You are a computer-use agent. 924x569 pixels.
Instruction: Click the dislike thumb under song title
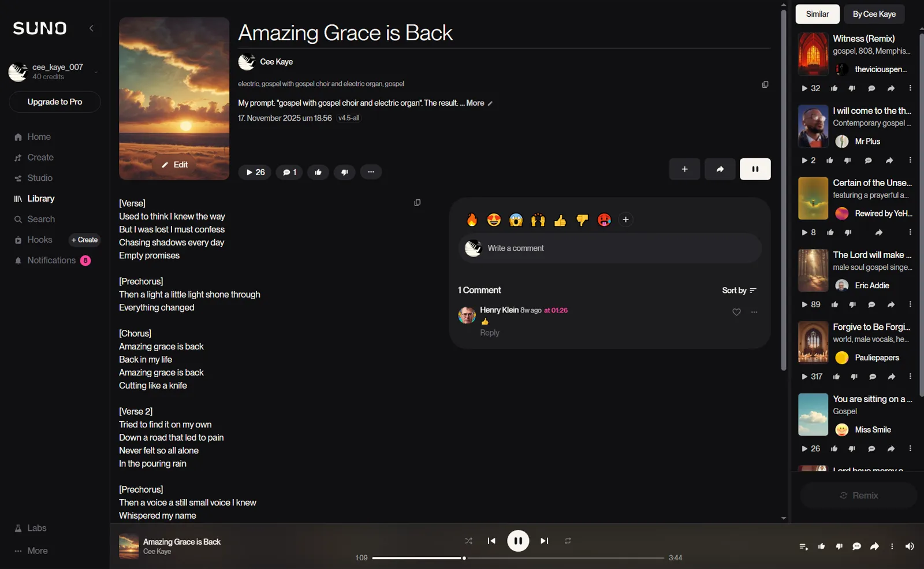[x=344, y=172]
